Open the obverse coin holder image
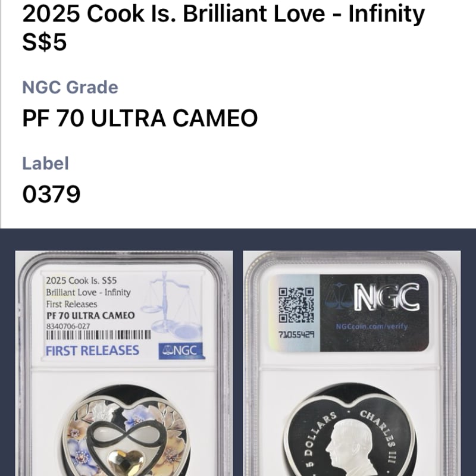 pyautogui.click(x=124, y=363)
